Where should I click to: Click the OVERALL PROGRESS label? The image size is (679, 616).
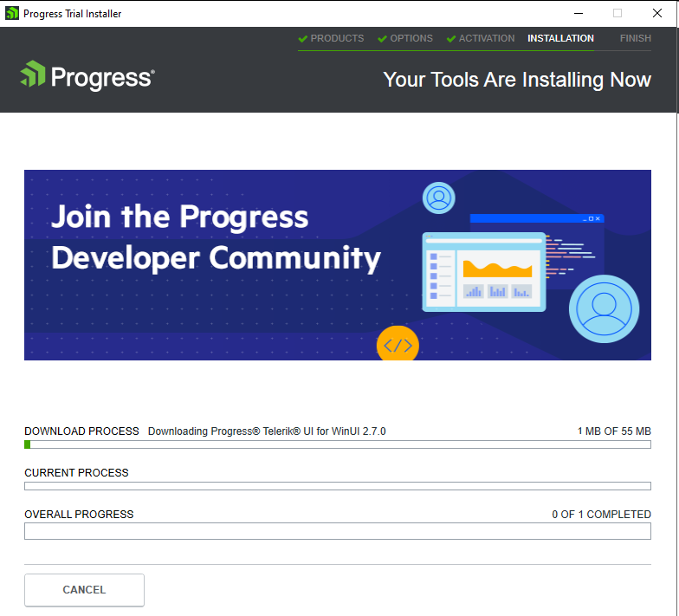click(79, 515)
